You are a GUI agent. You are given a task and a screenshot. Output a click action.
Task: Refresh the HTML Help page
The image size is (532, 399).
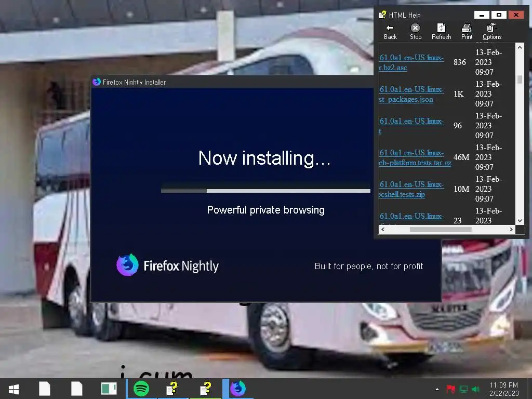pyautogui.click(x=441, y=32)
